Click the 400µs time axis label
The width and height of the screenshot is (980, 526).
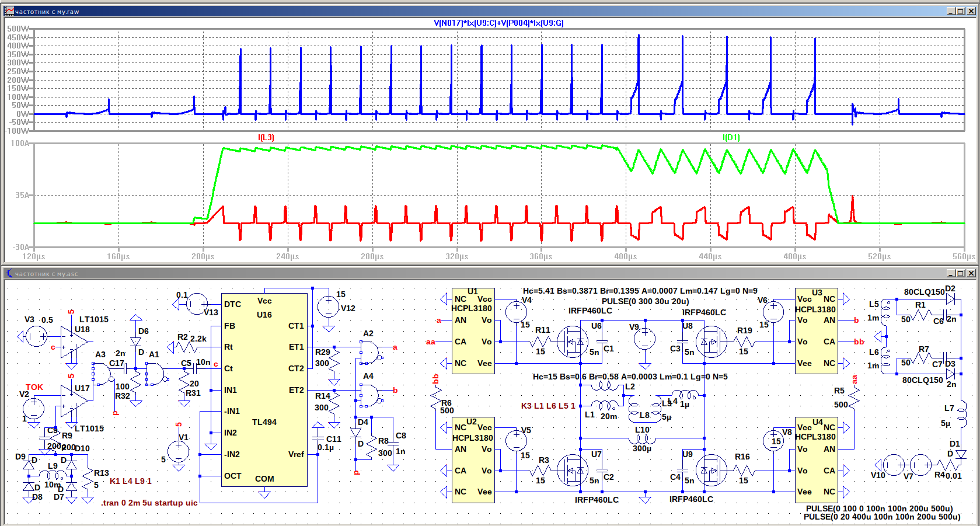(x=626, y=256)
